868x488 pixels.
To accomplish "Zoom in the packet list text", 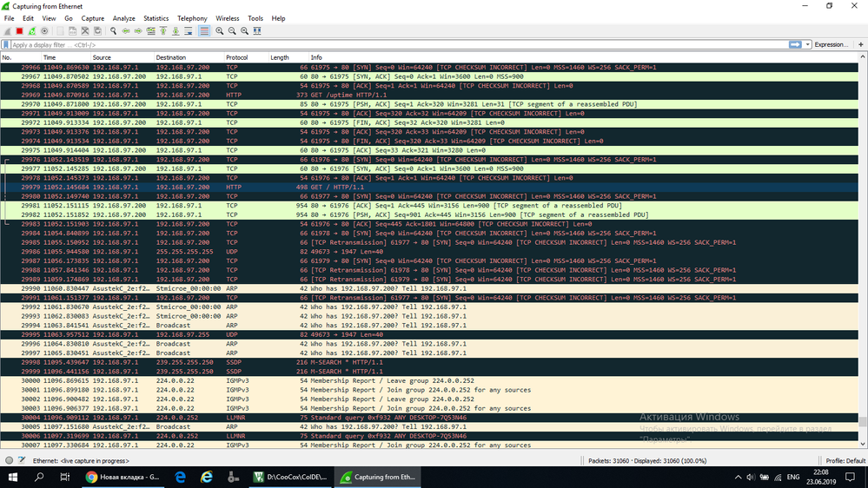I will [220, 31].
